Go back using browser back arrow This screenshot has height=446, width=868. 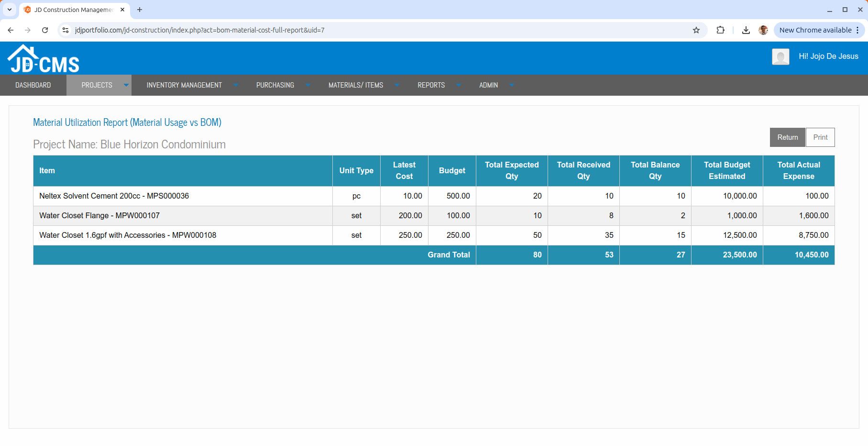click(x=11, y=30)
